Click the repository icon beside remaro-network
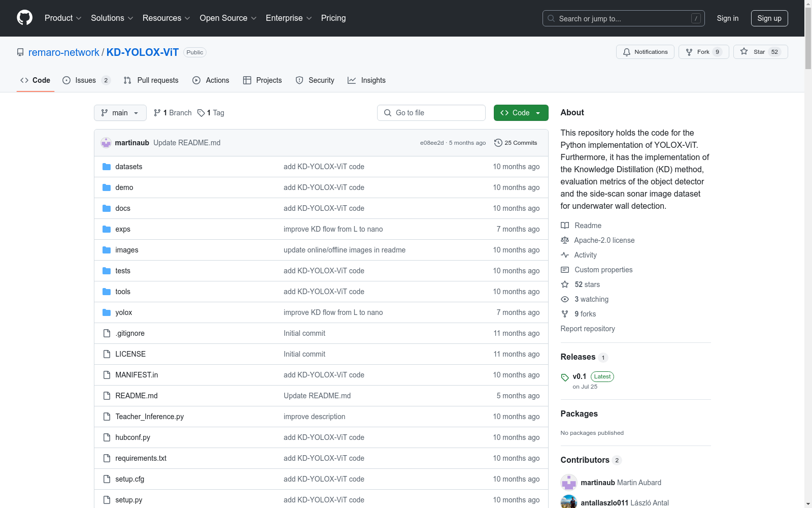 20,52
